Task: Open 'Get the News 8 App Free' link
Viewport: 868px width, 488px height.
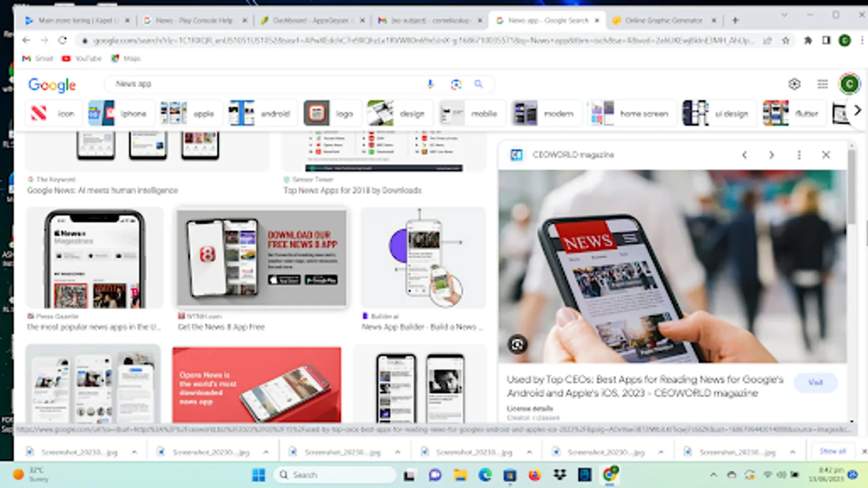Action: [221, 327]
